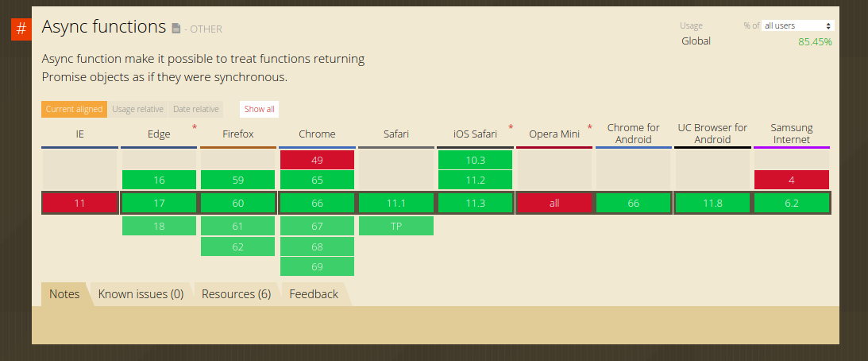
Task: Click the orange hash permalink icon
Action: pyautogui.click(x=21, y=29)
